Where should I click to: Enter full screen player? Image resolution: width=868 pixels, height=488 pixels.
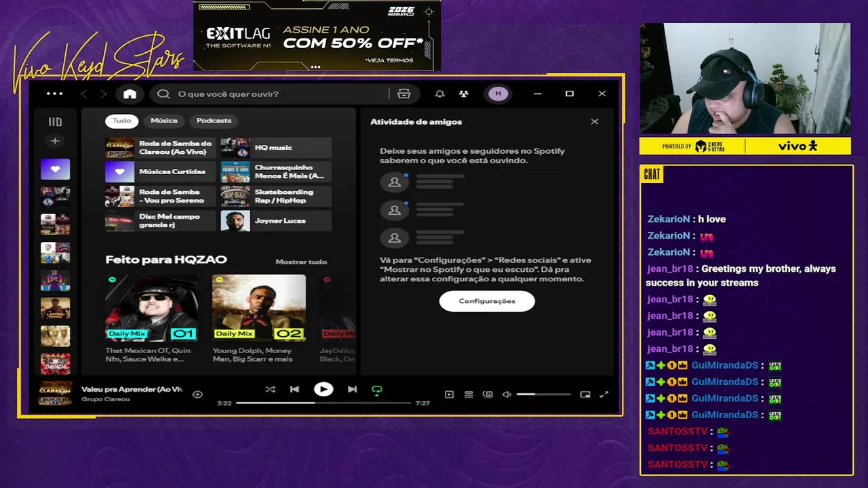tap(604, 394)
